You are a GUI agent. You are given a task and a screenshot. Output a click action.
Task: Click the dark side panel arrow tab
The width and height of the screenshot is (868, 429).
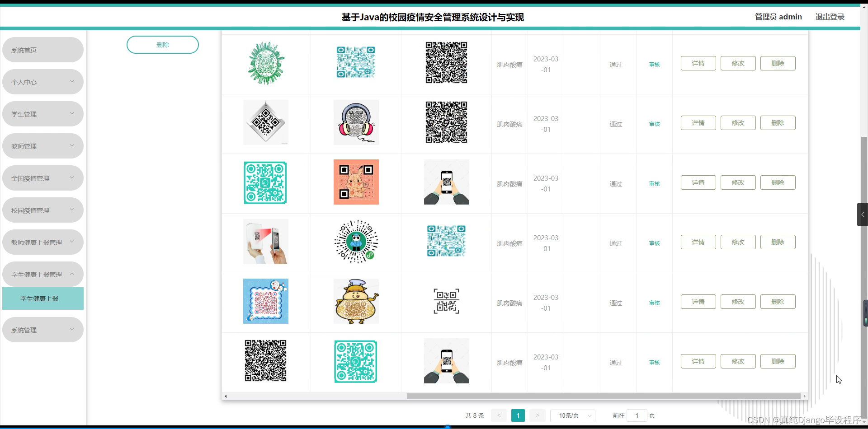[x=863, y=214]
